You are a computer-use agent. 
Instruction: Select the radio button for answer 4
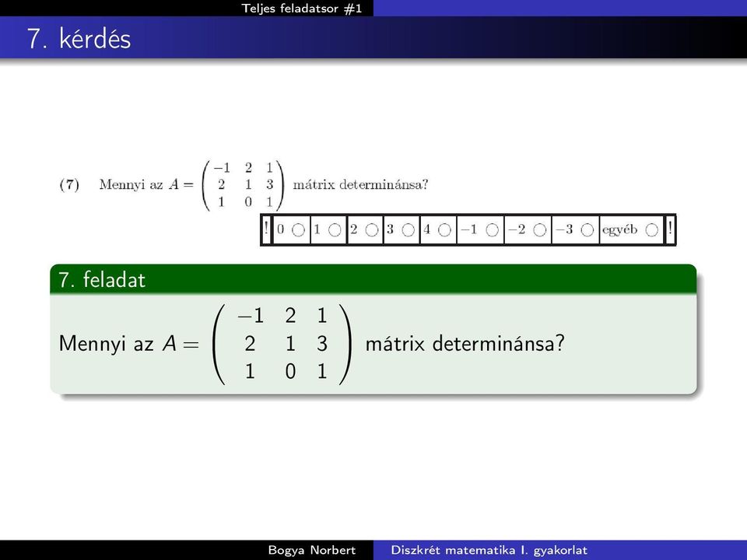pyautogui.click(x=444, y=230)
